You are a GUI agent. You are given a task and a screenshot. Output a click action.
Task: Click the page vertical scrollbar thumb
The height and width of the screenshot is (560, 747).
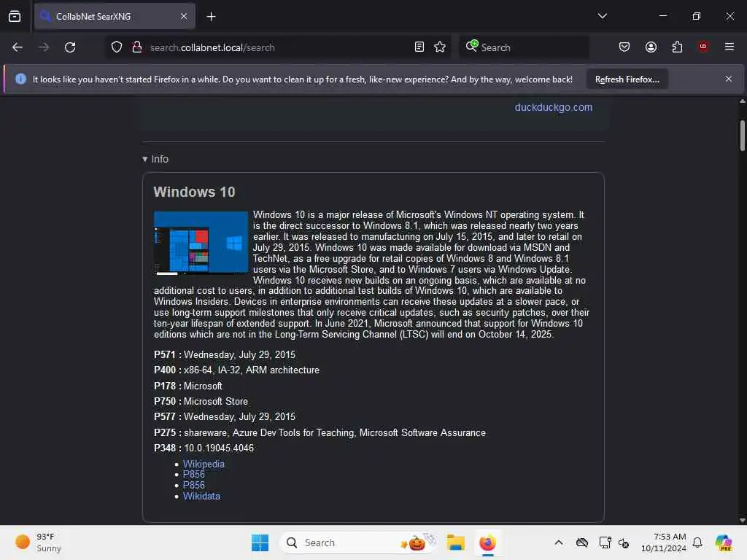(742, 136)
